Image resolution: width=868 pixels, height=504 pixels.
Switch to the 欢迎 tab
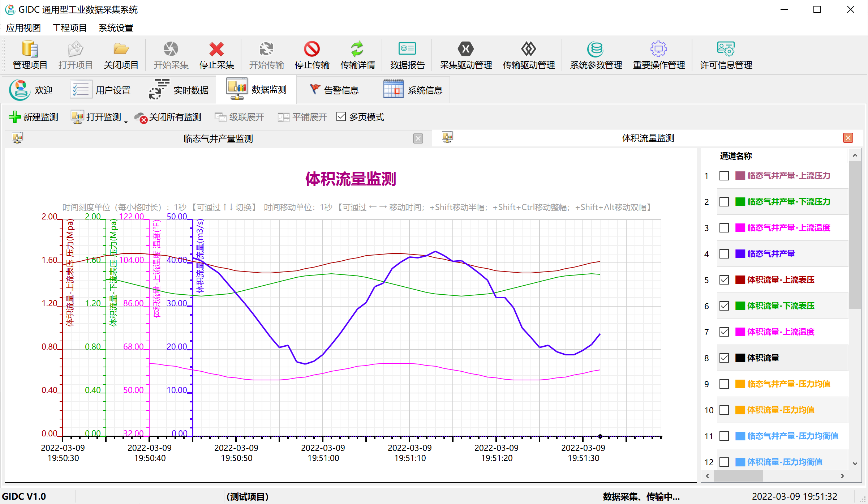tap(31, 90)
